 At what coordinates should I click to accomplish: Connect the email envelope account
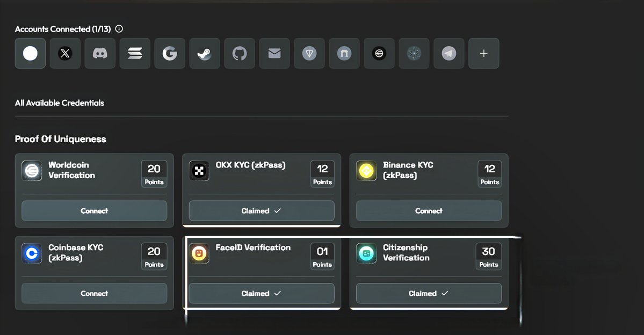point(274,53)
